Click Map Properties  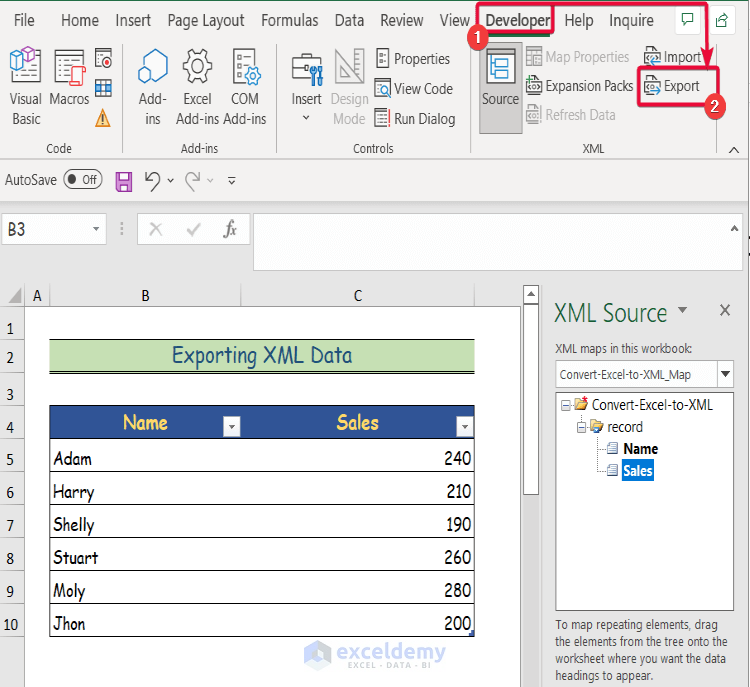click(577, 57)
